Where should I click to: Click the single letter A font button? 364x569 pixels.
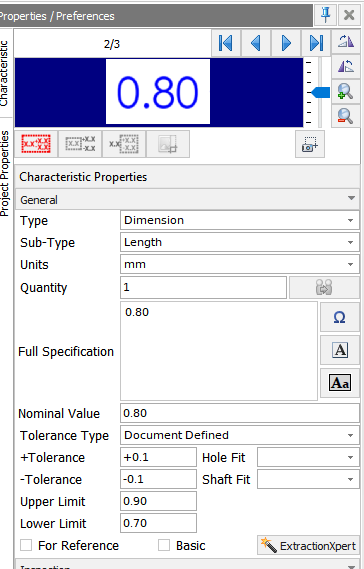pyautogui.click(x=340, y=350)
